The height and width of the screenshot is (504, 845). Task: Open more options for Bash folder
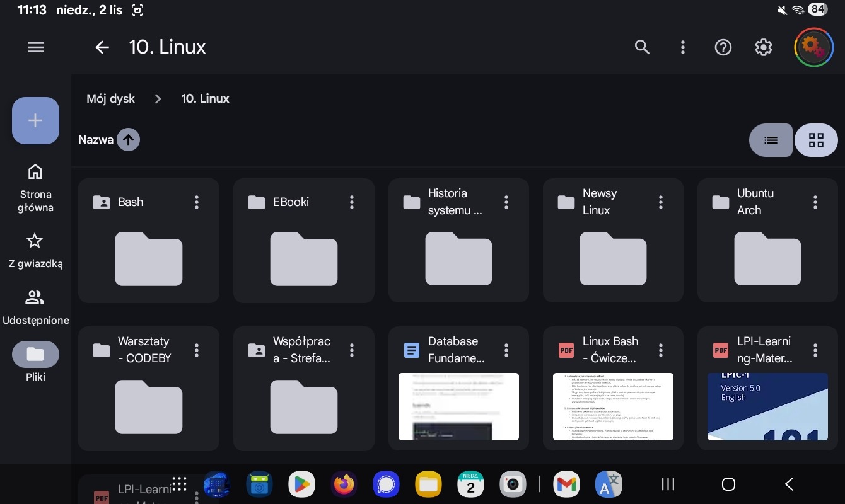197,202
